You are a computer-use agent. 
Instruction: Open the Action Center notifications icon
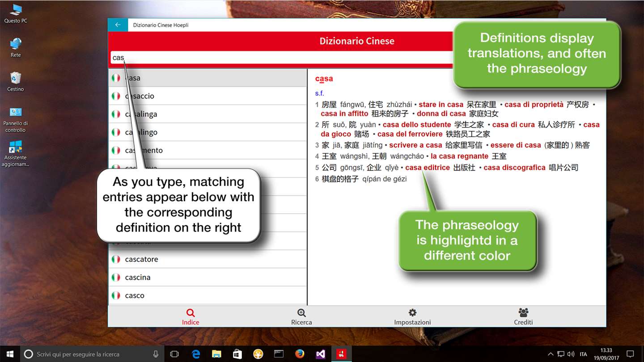(630, 354)
